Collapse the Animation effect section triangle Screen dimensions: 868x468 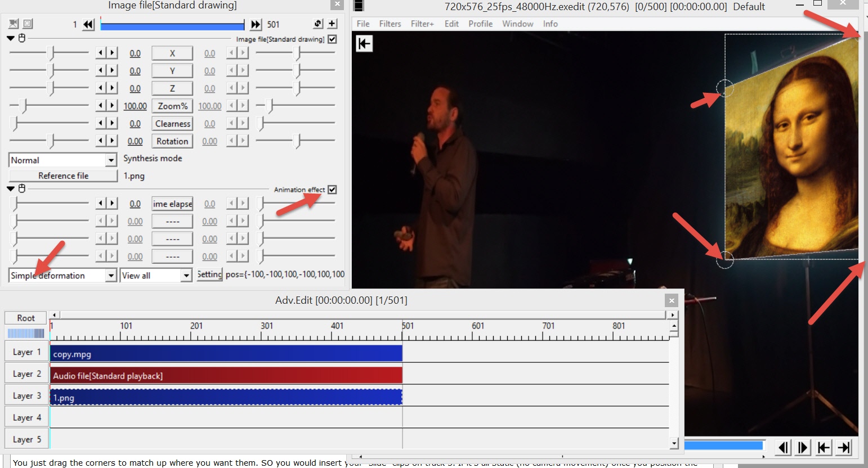(x=11, y=188)
